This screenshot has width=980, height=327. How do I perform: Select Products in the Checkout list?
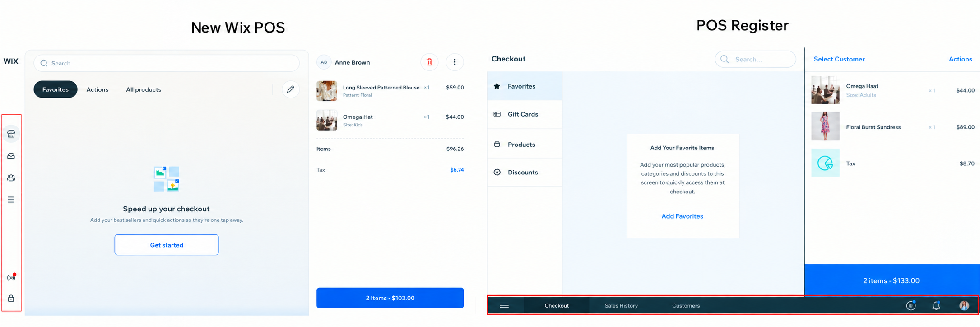pyautogui.click(x=525, y=145)
